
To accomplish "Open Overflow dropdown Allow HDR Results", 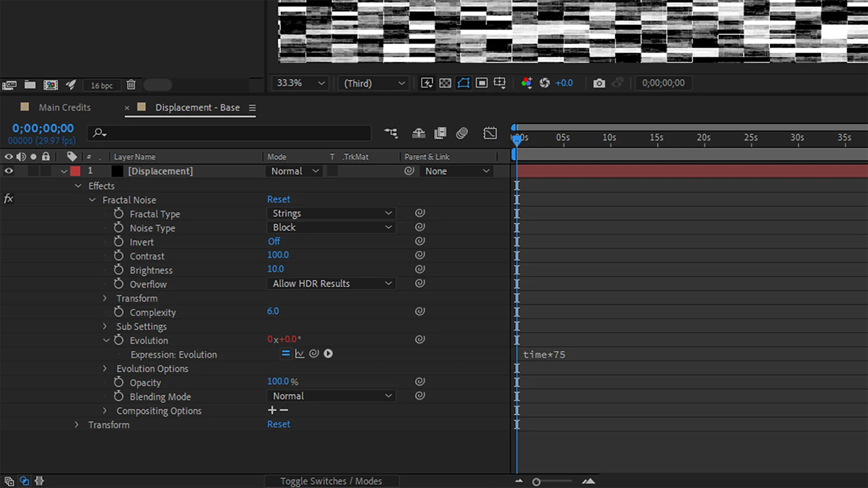I will (x=331, y=283).
